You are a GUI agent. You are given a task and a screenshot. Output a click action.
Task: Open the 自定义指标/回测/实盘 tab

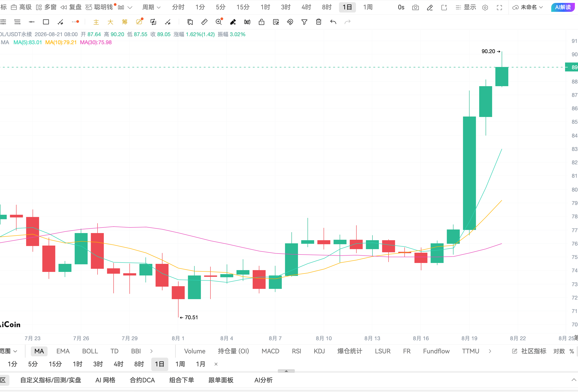[x=50, y=380]
